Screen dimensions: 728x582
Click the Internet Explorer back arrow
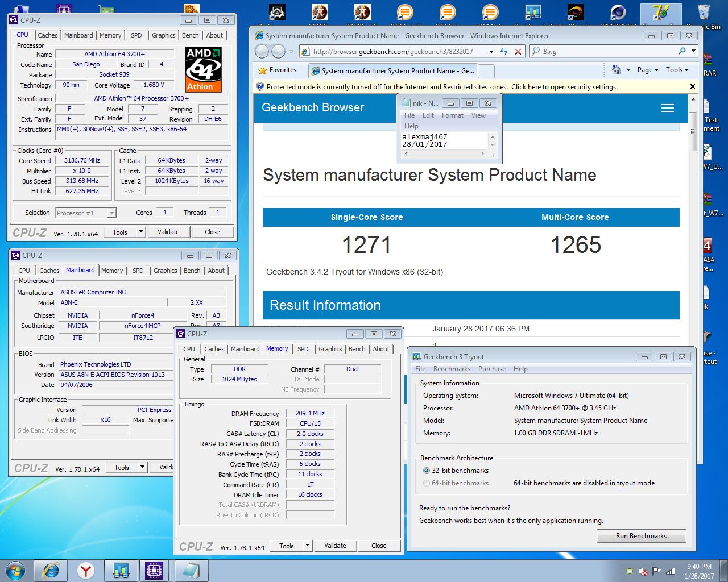point(262,52)
